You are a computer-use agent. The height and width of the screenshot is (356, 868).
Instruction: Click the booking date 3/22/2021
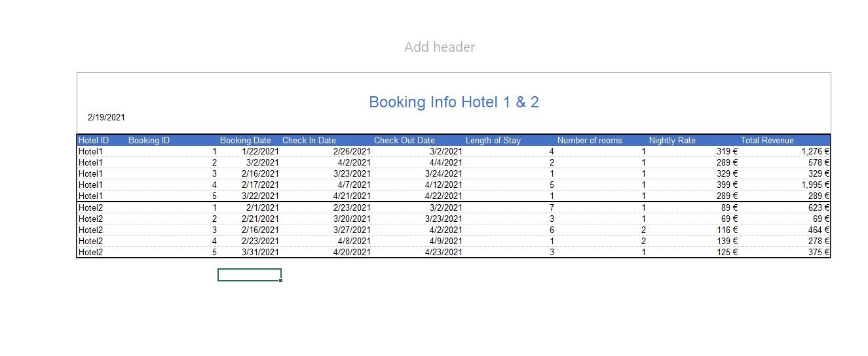pyautogui.click(x=260, y=196)
